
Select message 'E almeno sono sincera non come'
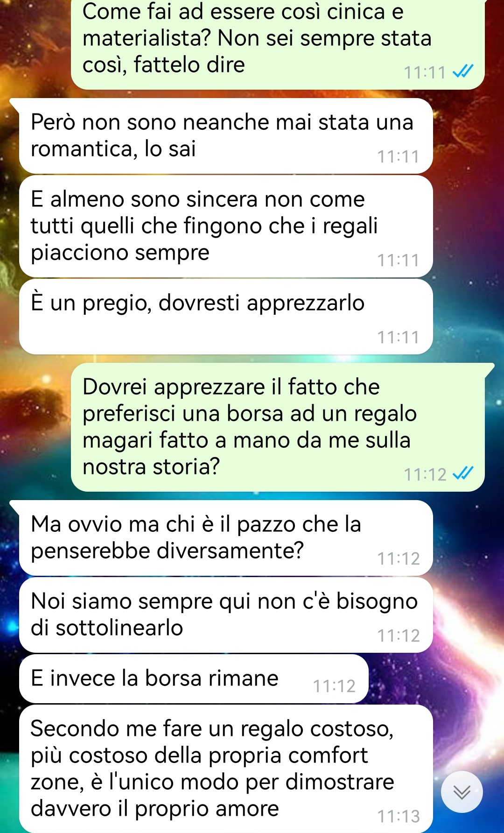pos(226,226)
